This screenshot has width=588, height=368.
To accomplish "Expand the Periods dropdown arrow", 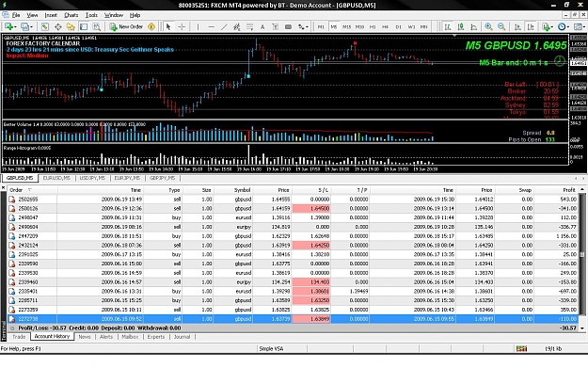I will pos(568,27).
